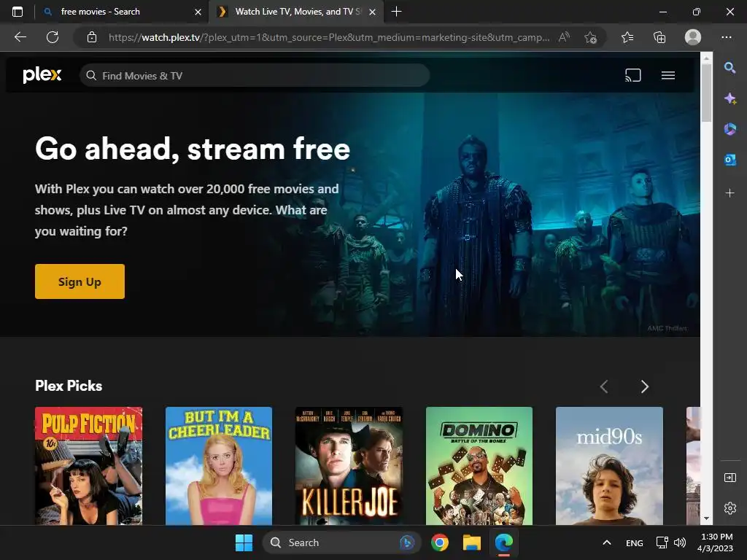
Task: Add a sidebar app with plus icon
Action: tap(729, 192)
